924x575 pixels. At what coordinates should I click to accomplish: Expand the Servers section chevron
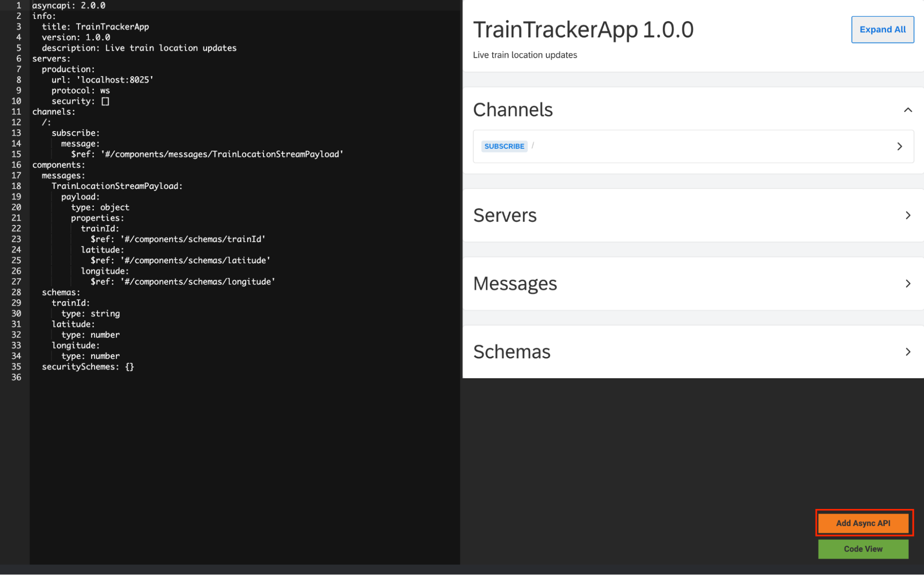click(x=907, y=215)
